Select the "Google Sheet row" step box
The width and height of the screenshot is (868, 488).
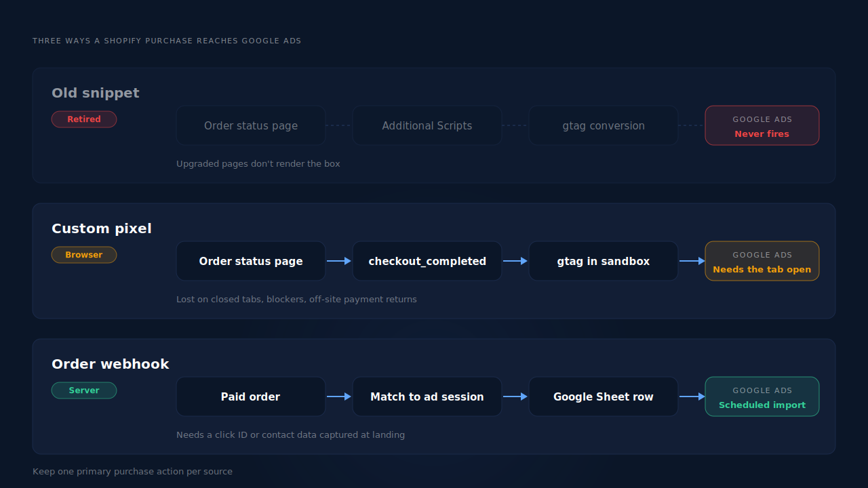604,396
